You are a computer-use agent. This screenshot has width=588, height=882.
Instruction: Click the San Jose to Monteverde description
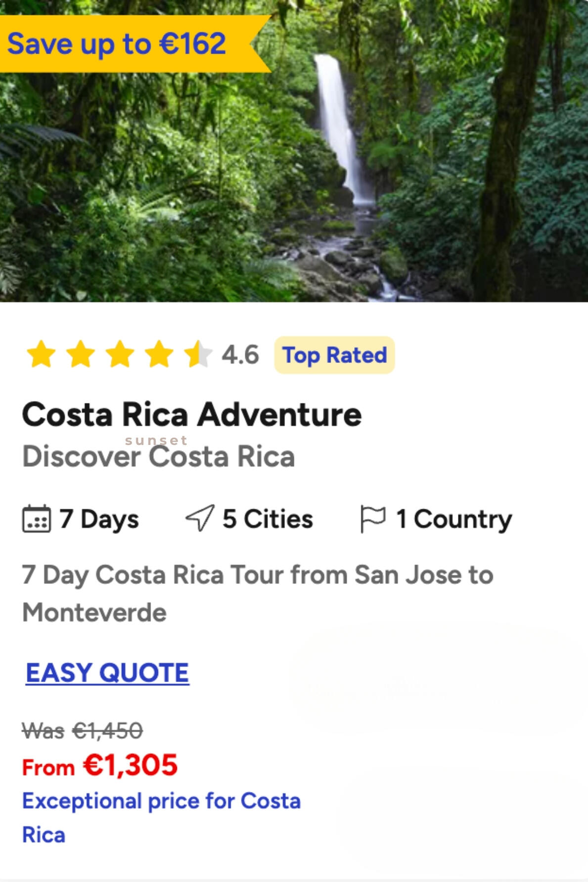click(257, 593)
